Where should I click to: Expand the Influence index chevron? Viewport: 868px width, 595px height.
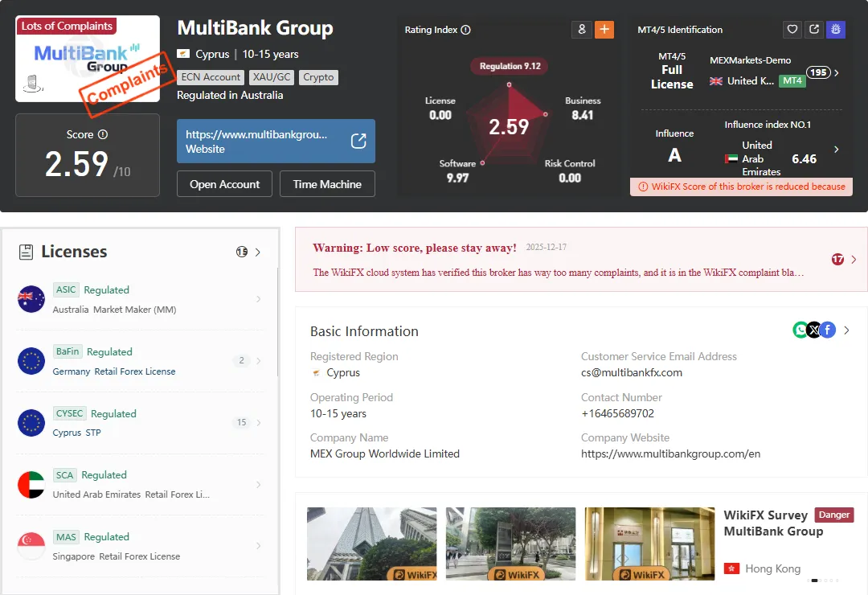pos(837,149)
